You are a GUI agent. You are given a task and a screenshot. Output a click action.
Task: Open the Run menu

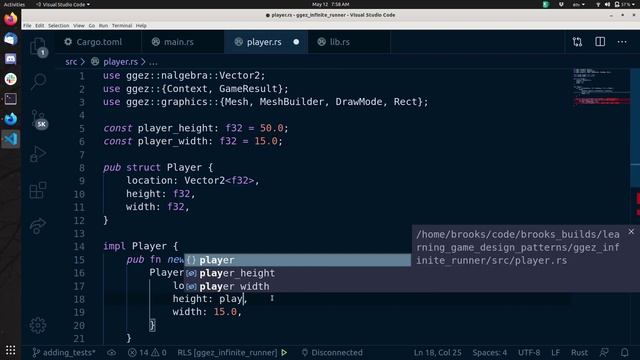[103, 26]
